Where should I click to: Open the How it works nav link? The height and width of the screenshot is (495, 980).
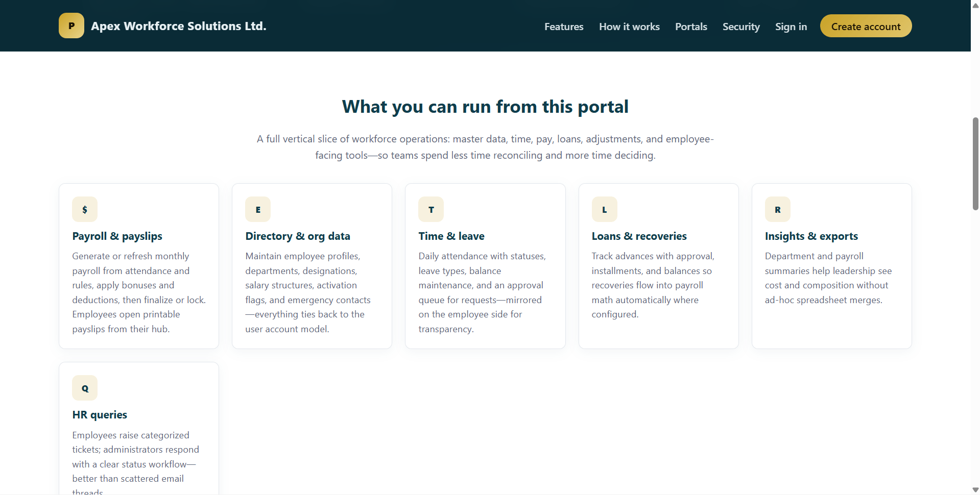(x=629, y=27)
